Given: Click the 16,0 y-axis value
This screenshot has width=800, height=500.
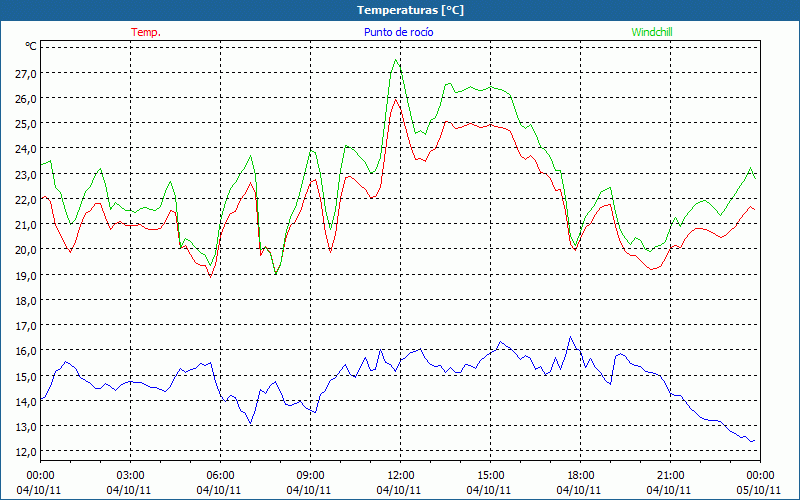Looking at the screenshot, I should 26,351.
